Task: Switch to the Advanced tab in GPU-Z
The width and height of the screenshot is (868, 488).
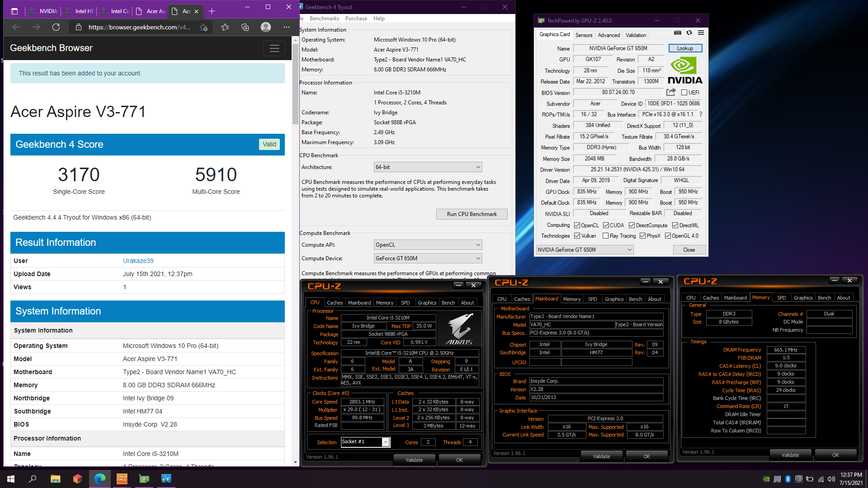Action: click(609, 35)
